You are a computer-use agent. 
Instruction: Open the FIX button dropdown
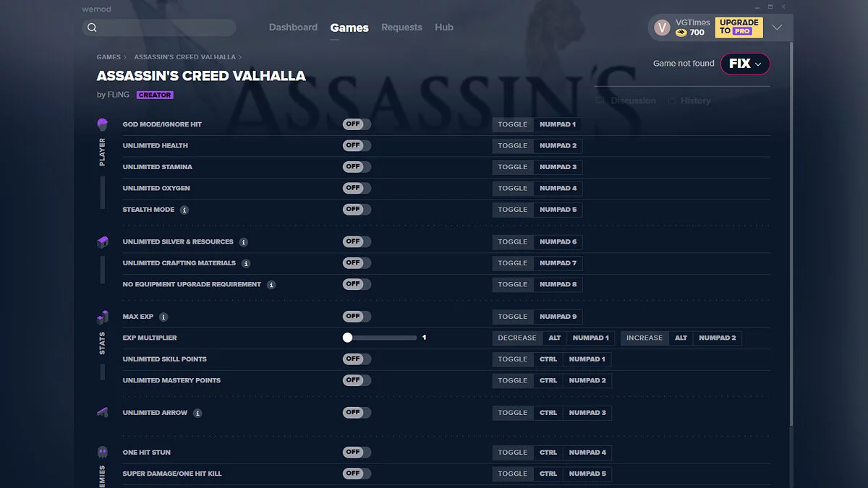pos(745,64)
